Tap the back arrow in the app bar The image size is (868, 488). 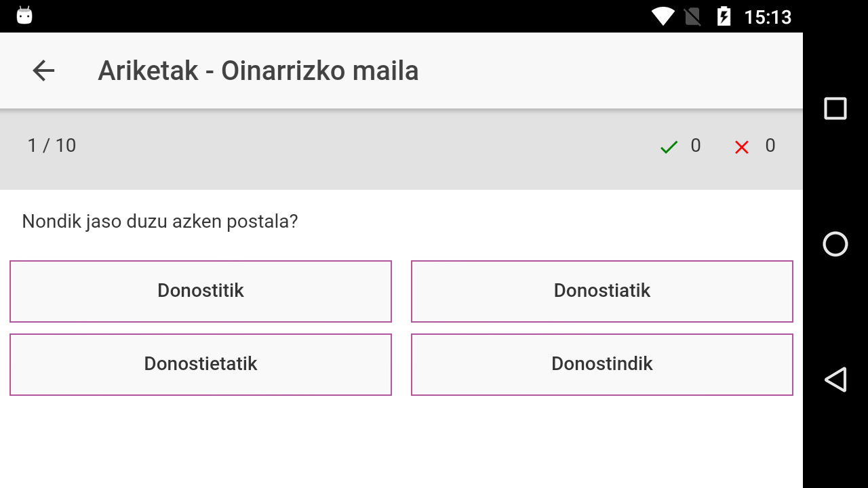tap(43, 70)
